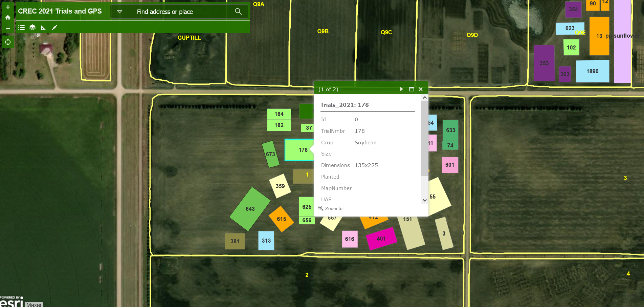Click the home default extent icon
Image resolution: width=644 pixels, height=307 pixels.
click(x=8, y=17)
